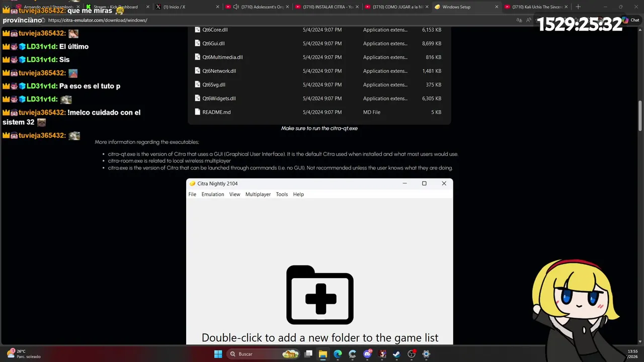This screenshot has height=362, width=644.
Task: Open the Help menu in Citra
Action: coord(298,194)
